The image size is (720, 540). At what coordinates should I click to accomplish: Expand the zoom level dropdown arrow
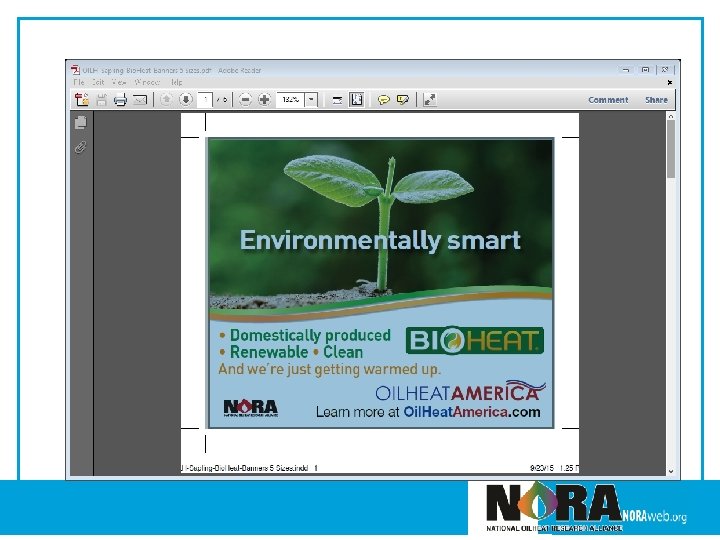[311, 99]
